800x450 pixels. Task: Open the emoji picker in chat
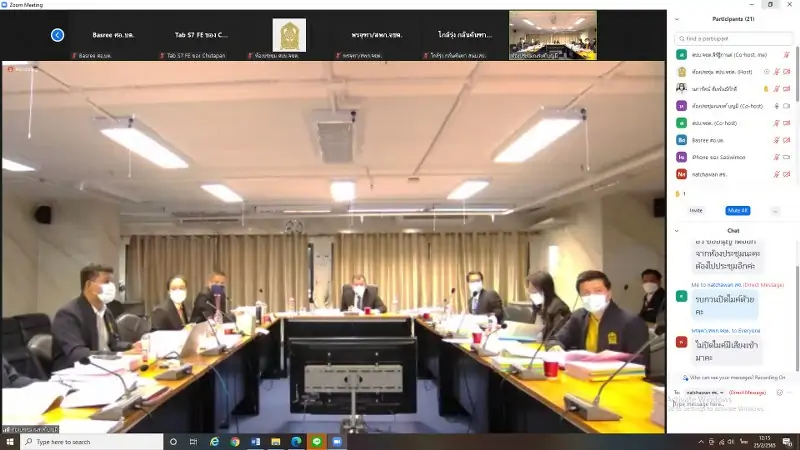pyautogui.click(x=780, y=393)
